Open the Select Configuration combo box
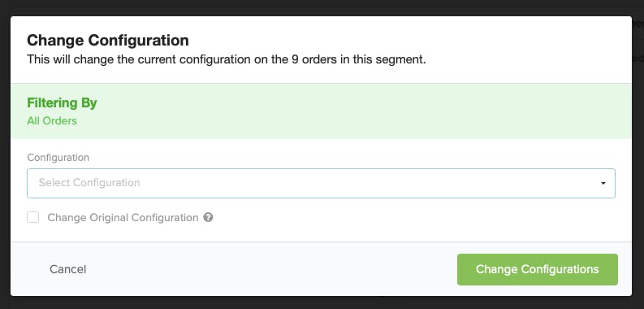The height and width of the screenshot is (309, 644). click(321, 183)
